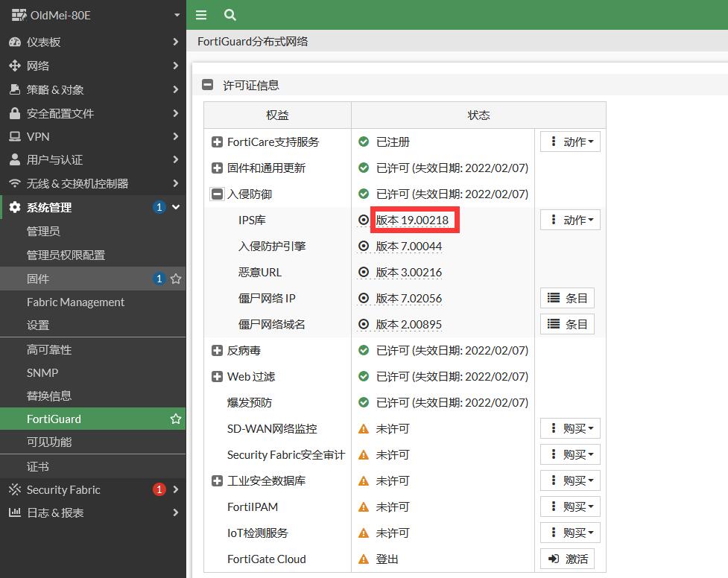The width and height of the screenshot is (728, 578).
Task: Click the VPN laptop icon
Action: [15, 136]
